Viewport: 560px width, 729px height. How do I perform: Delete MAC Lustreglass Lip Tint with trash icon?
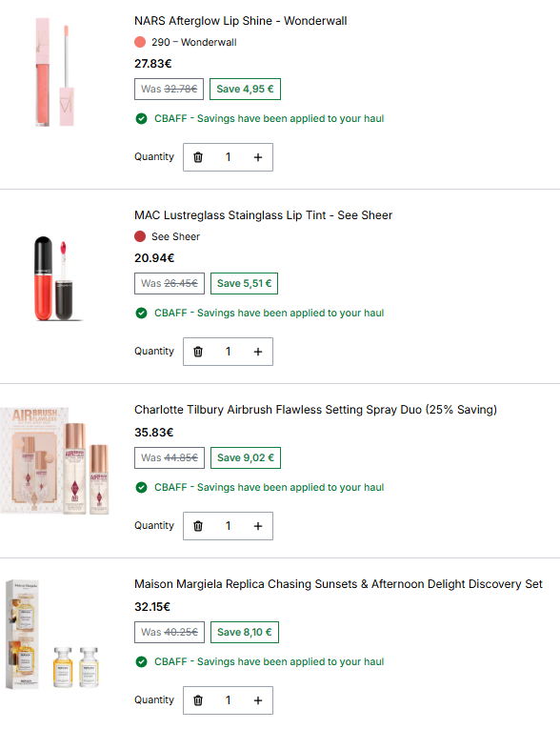click(198, 352)
